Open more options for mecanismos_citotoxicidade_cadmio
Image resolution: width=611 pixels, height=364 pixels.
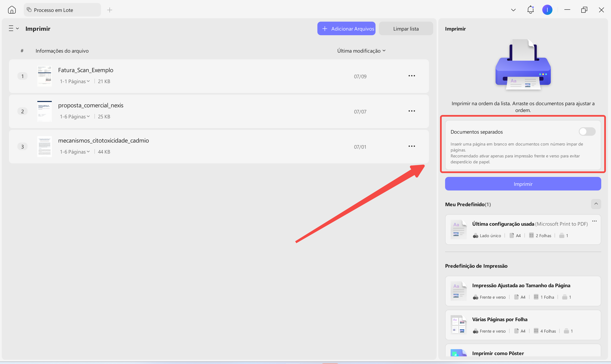tap(412, 146)
